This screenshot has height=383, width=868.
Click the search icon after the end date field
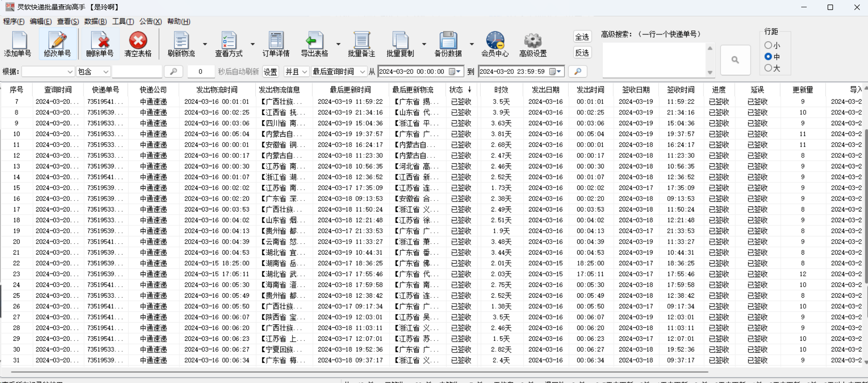coord(578,71)
